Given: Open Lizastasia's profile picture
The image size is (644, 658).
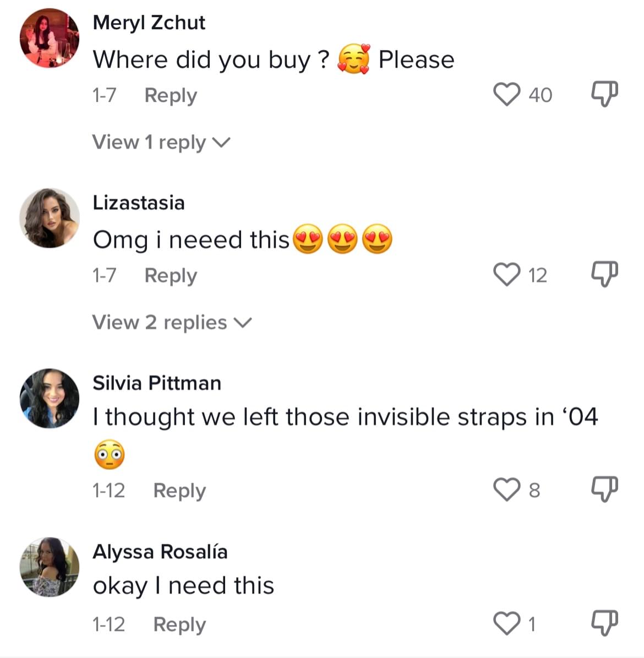Looking at the screenshot, I should tap(50, 218).
